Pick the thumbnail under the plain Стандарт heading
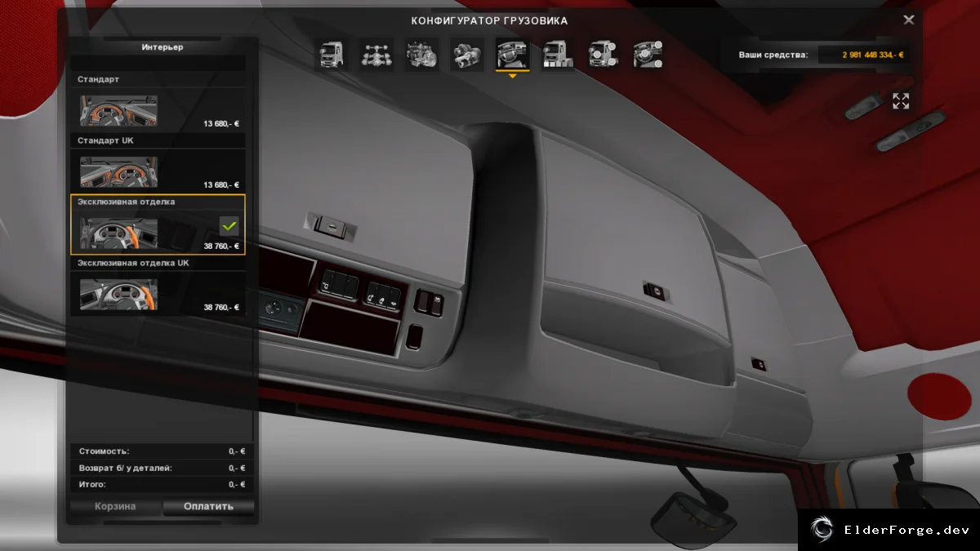Image resolution: width=980 pixels, height=551 pixels. 118,110
